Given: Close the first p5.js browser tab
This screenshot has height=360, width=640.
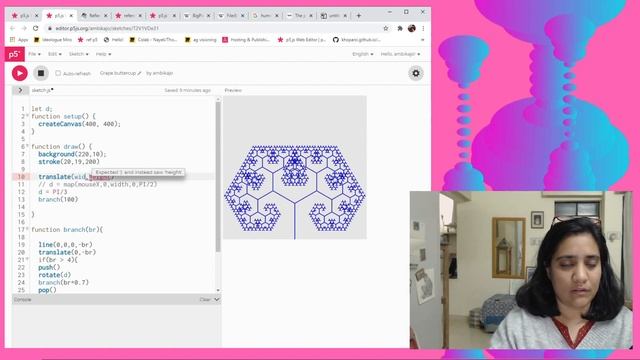Looking at the screenshot, I should click(x=36, y=16).
